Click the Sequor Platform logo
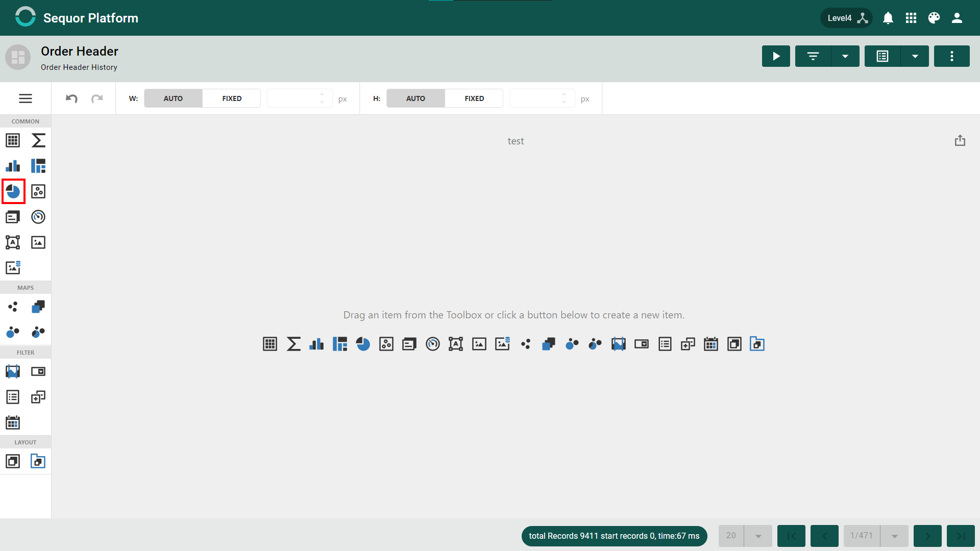The width and height of the screenshot is (980, 551). (26, 17)
